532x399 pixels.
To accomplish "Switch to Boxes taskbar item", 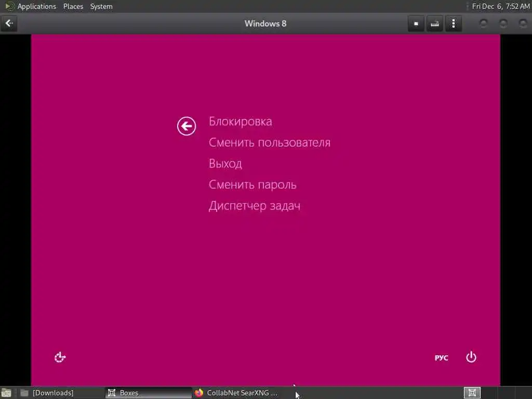I will (148, 393).
